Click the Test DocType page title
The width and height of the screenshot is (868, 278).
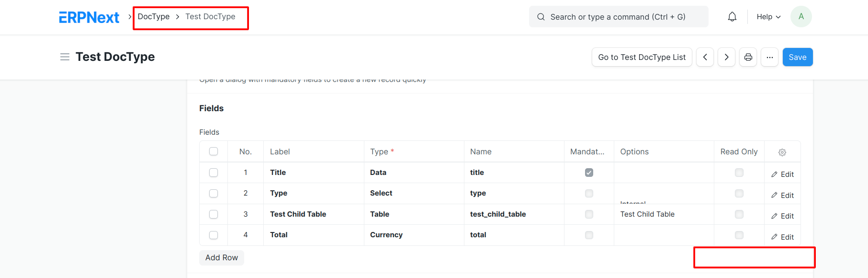[115, 57]
